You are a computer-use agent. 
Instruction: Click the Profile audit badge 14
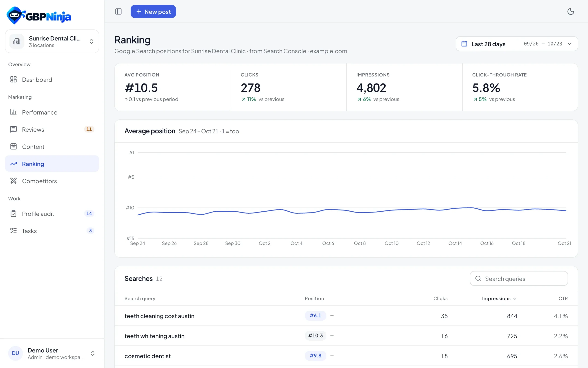(89, 213)
